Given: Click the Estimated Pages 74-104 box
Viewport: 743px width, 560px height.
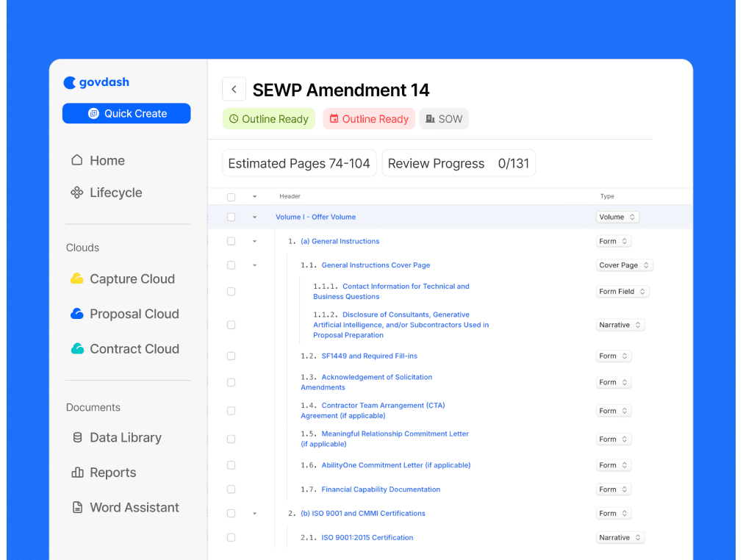Looking at the screenshot, I should tap(299, 163).
